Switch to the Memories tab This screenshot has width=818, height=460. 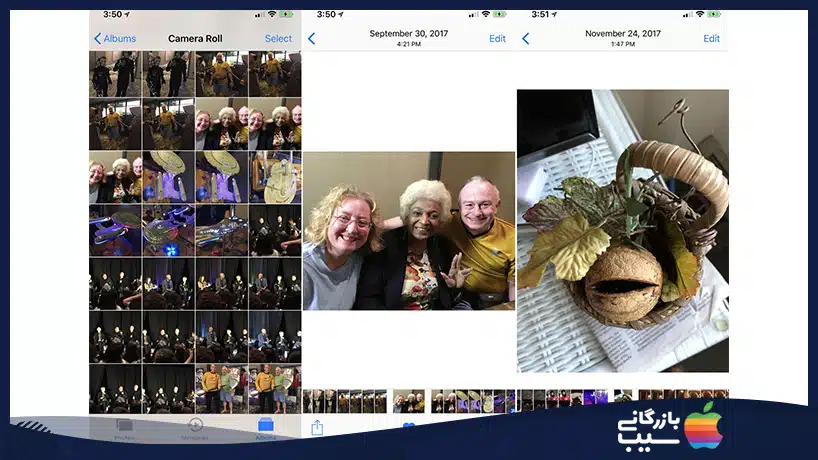(195, 428)
